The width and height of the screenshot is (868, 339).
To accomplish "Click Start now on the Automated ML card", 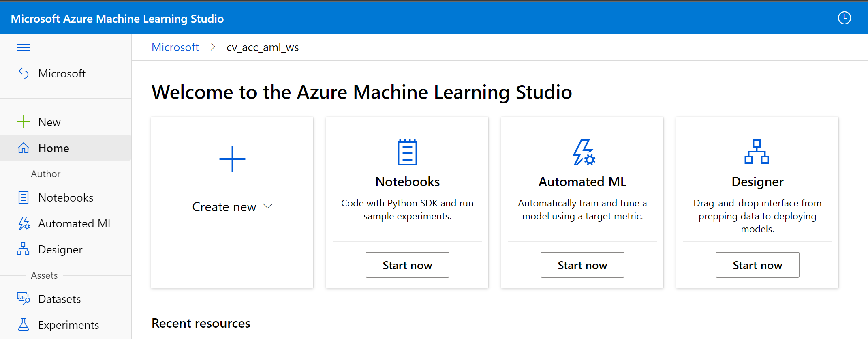I will (x=582, y=265).
